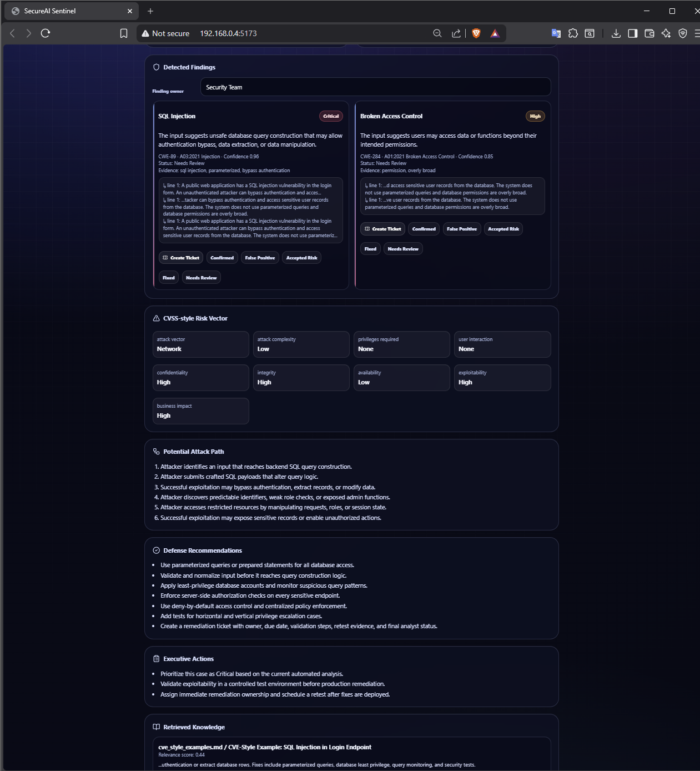Mark SQL Injection as Fixed
Viewport: 700px width, 771px height.
169,278
